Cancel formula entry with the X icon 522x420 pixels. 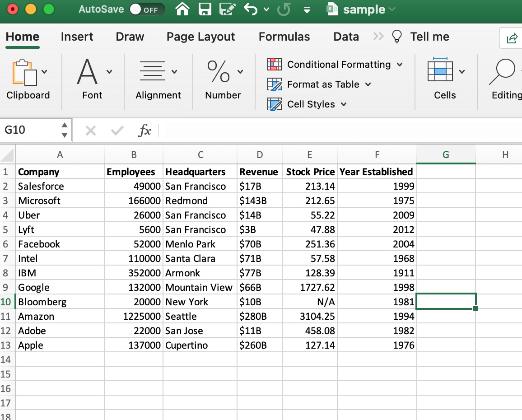(x=91, y=130)
